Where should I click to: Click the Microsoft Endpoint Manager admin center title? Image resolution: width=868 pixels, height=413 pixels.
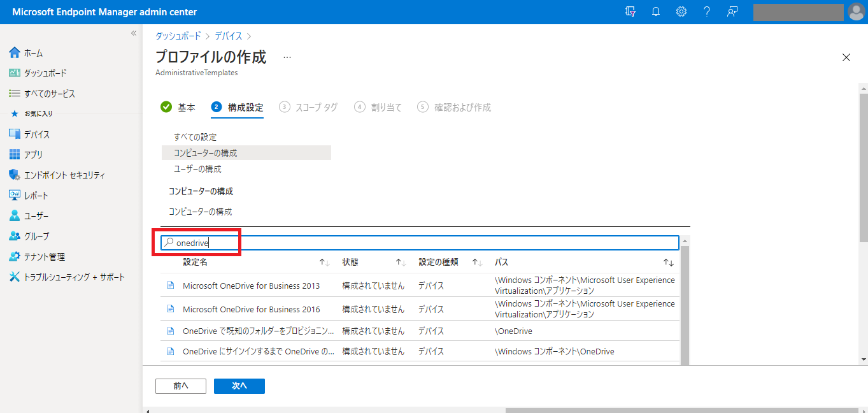coord(104,12)
